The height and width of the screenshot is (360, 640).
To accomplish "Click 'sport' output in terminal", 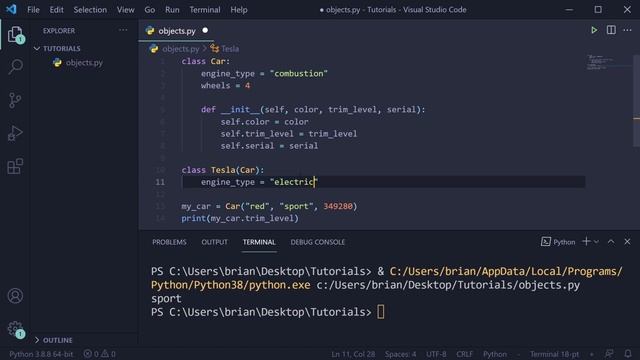I will 166,299.
